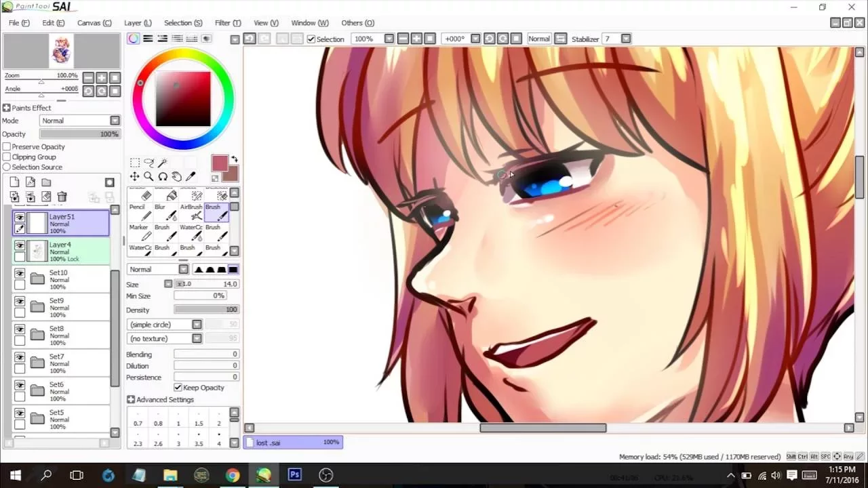Zoom in canvas with toolbar plus button
This screenshot has height=488, width=868.
click(x=416, y=39)
